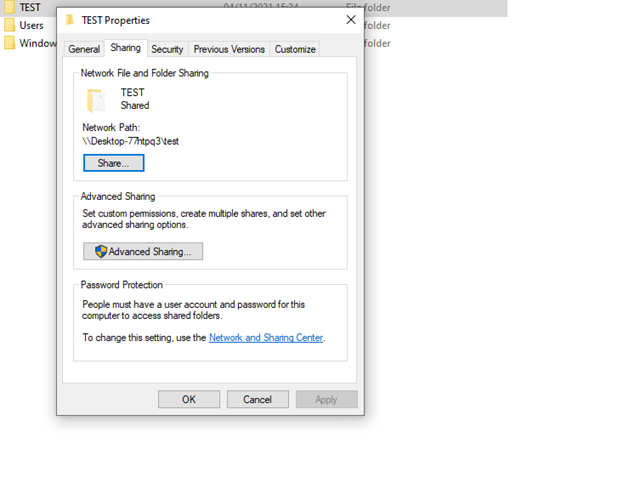Open the Customize tab

[x=295, y=49]
